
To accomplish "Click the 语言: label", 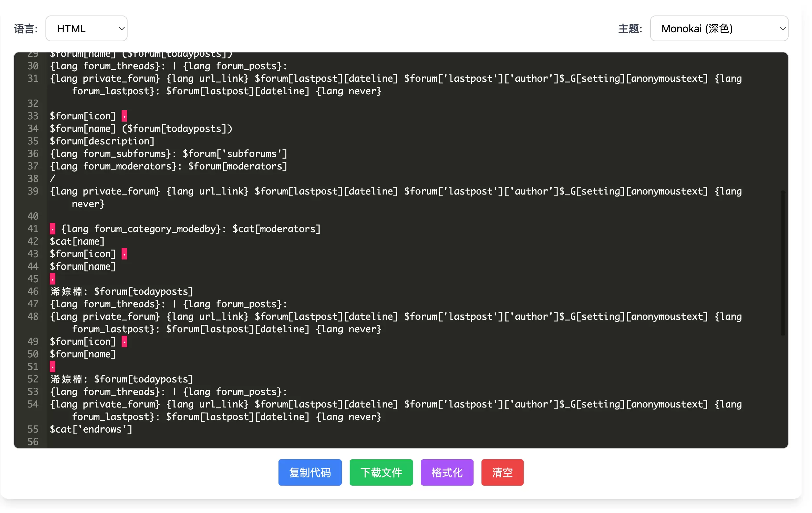I will 26,29.
